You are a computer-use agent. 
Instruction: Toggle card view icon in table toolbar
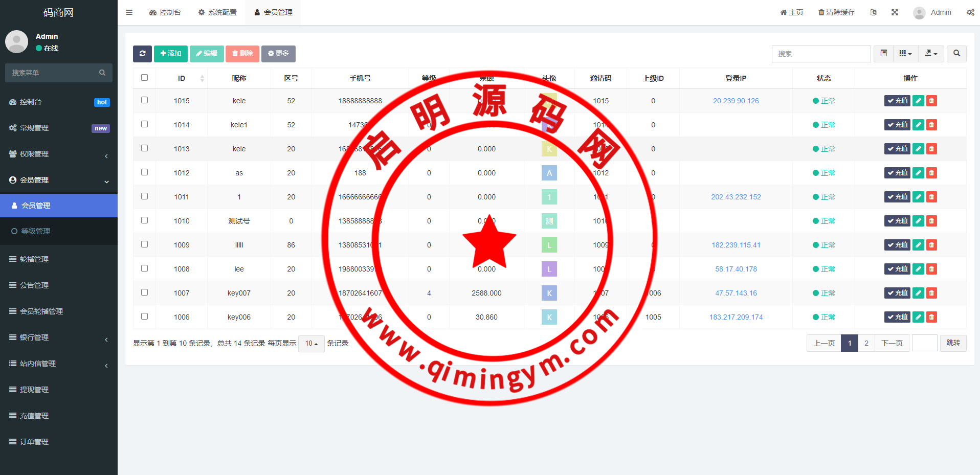(x=883, y=54)
